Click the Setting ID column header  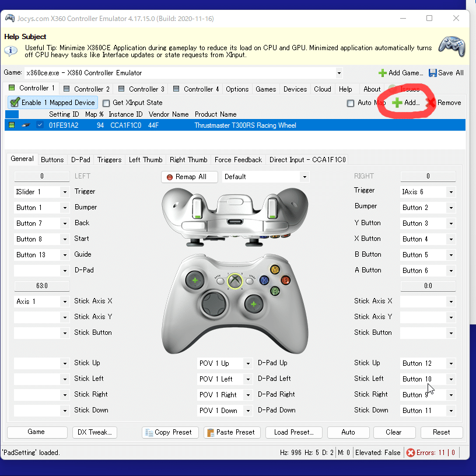64,114
